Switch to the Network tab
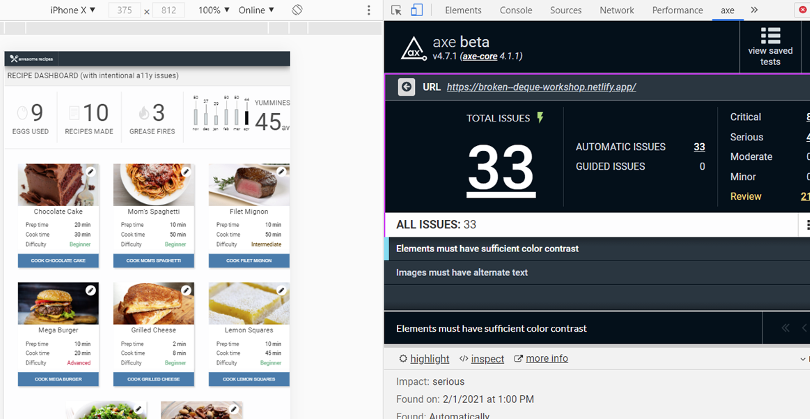The height and width of the screenshot is (420, 810). (616, 10)
